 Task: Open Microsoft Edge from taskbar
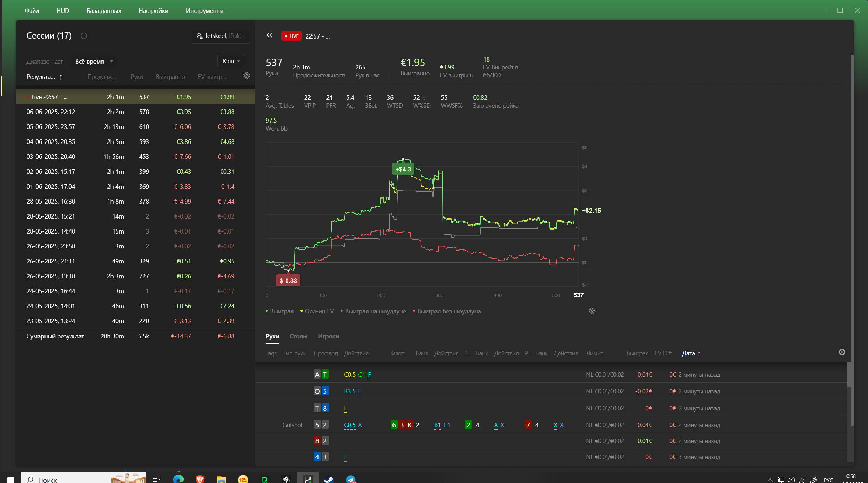(178, 479)
